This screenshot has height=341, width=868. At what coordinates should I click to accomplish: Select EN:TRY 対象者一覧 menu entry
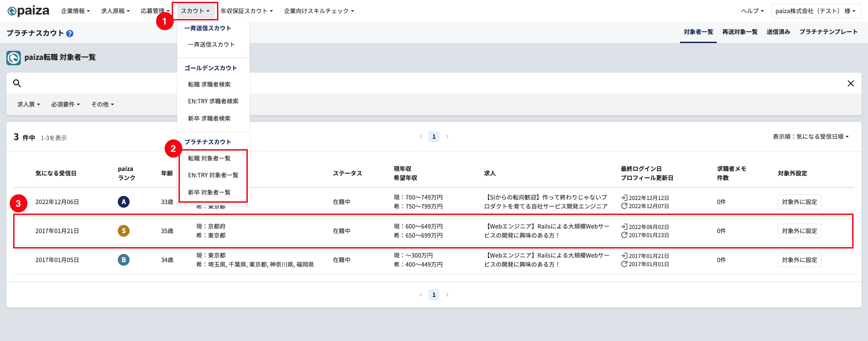pyautogui.click(x=213, y=175)
